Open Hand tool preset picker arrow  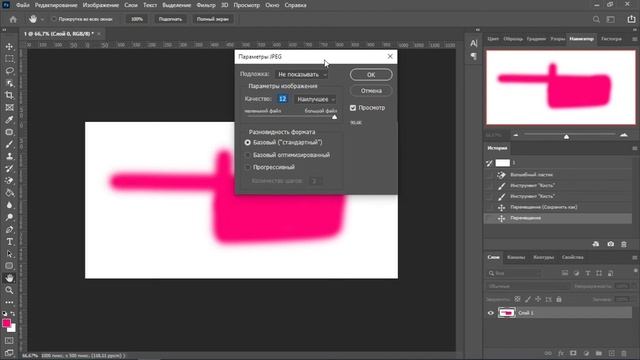(42, 19)
